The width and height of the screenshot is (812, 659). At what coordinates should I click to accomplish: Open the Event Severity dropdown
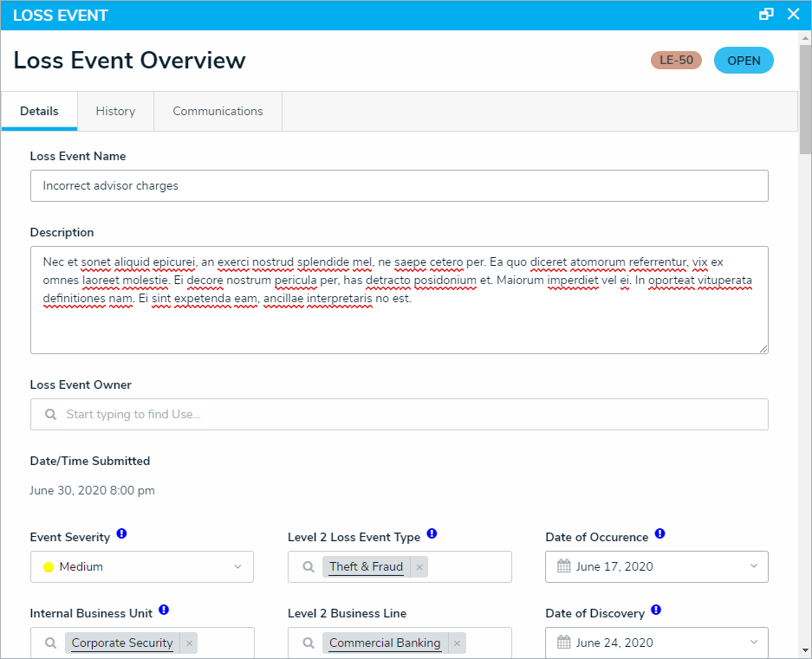point(142,567)
